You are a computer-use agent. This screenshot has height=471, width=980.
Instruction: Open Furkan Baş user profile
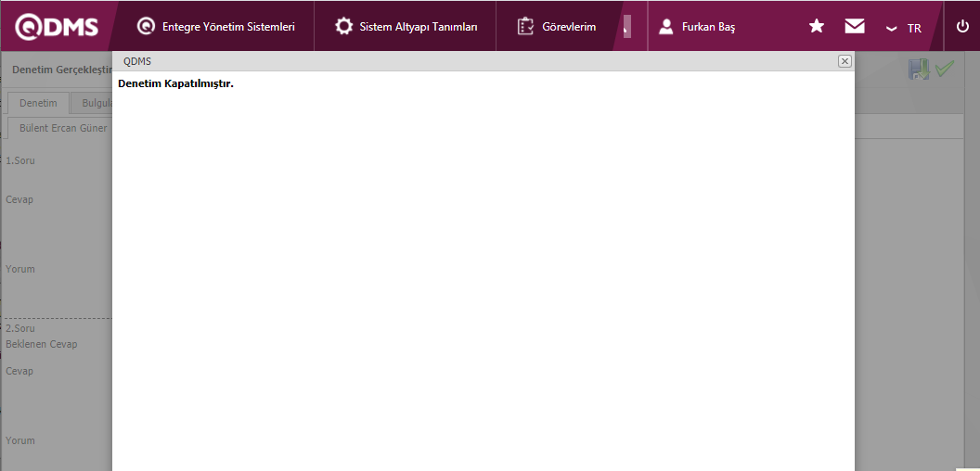pyautogui.click(x=698, y=27)
